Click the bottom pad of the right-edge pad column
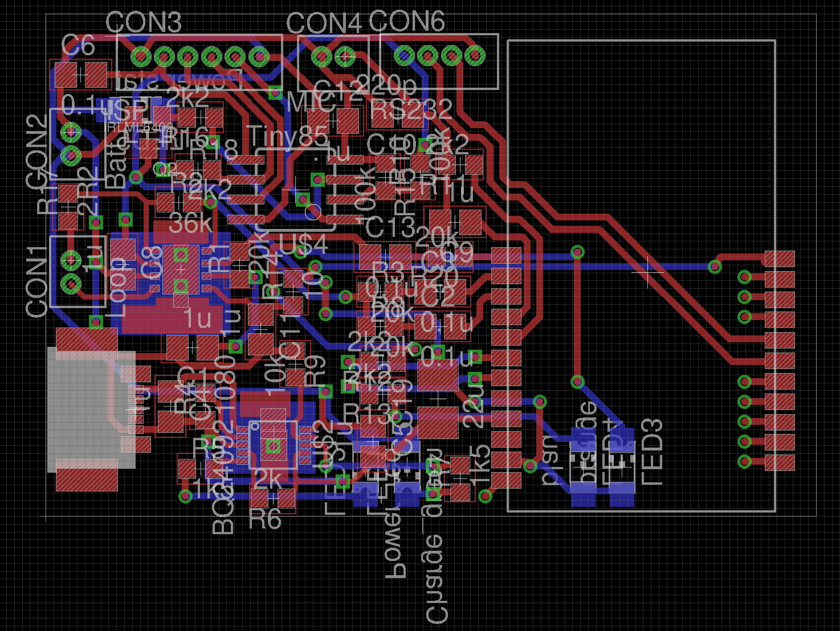The width and height of the screenshot is (840, 631). [x=780, y=462]
